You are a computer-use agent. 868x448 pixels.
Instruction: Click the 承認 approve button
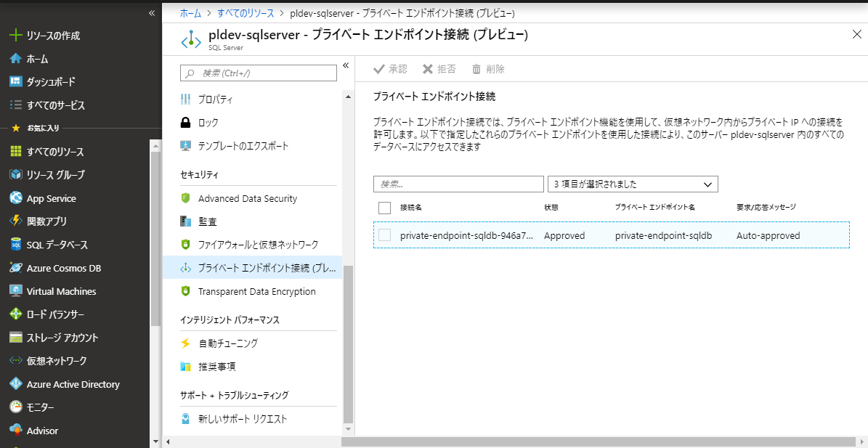(x=390, y=69)
